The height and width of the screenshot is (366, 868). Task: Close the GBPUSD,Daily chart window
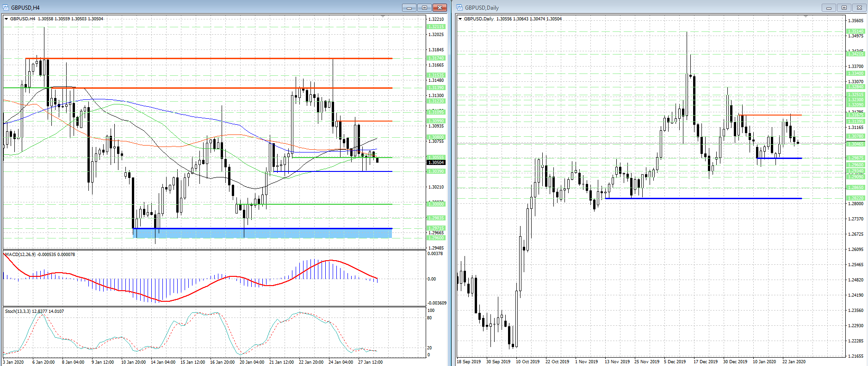pos(859,7)
